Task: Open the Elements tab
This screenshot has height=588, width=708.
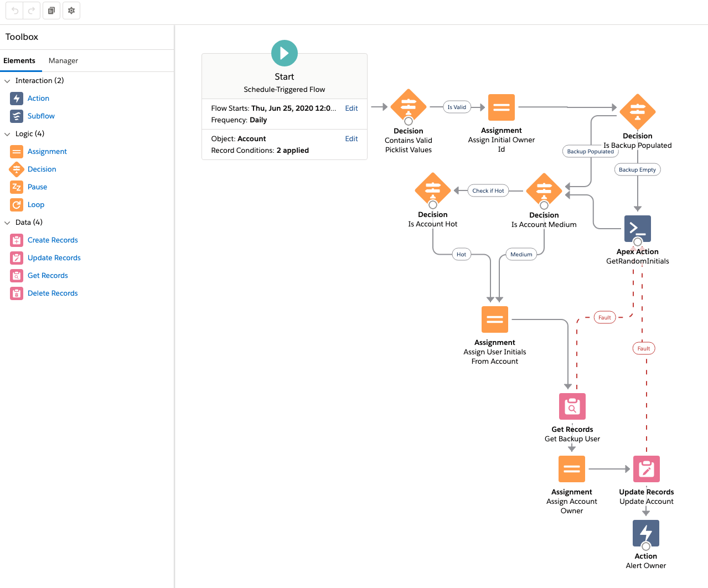Action: click(19, 61)
